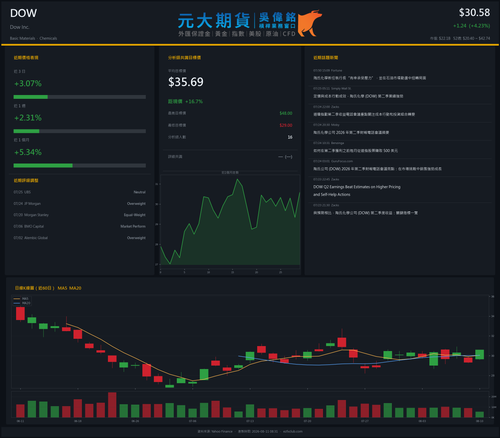Click the tallest red volume bar
The width and height of the screenshot is (500, 438).
point(112,405)
